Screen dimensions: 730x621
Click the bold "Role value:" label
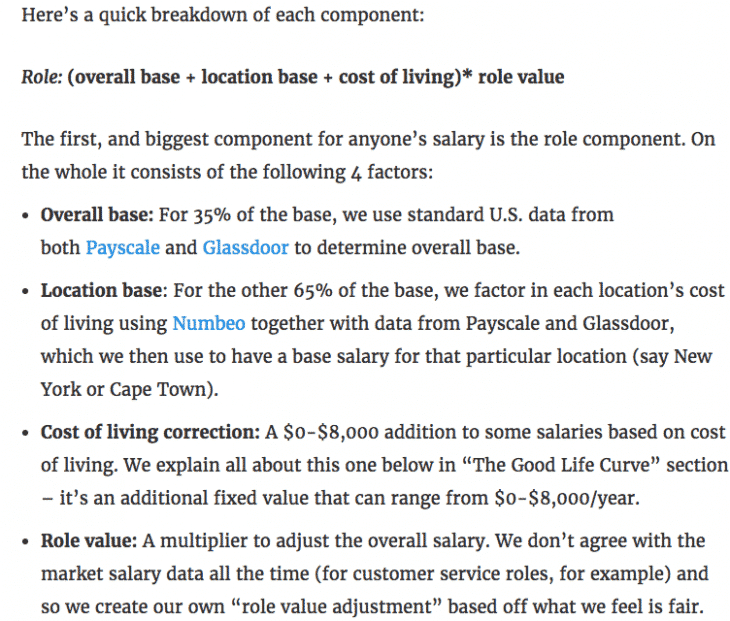[88, 541]
